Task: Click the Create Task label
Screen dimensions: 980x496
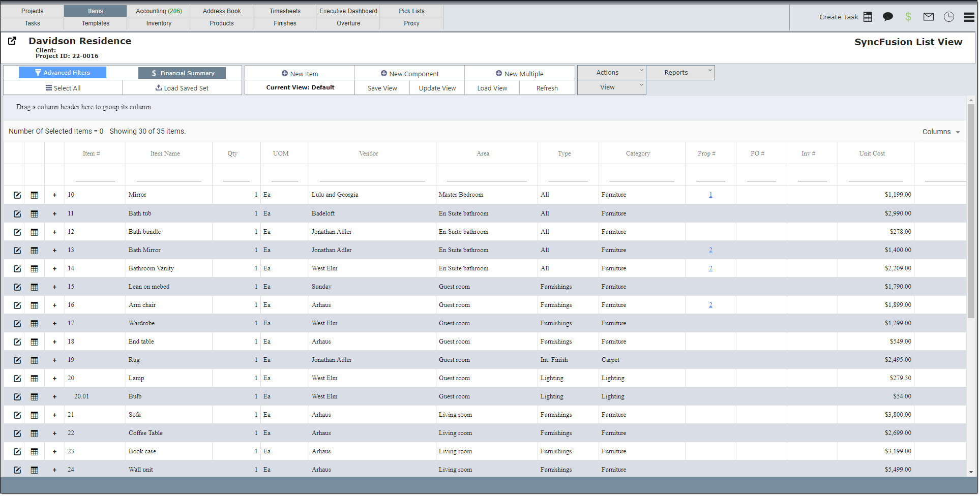Action: click(839, 17)
